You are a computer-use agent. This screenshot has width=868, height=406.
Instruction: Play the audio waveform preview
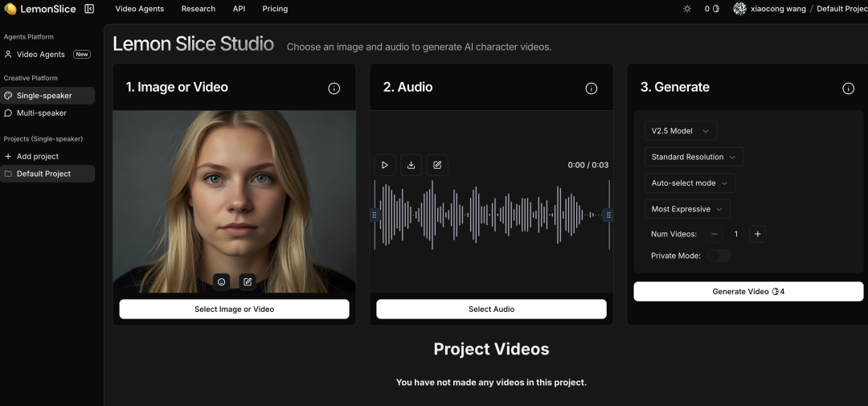(385, 165)
